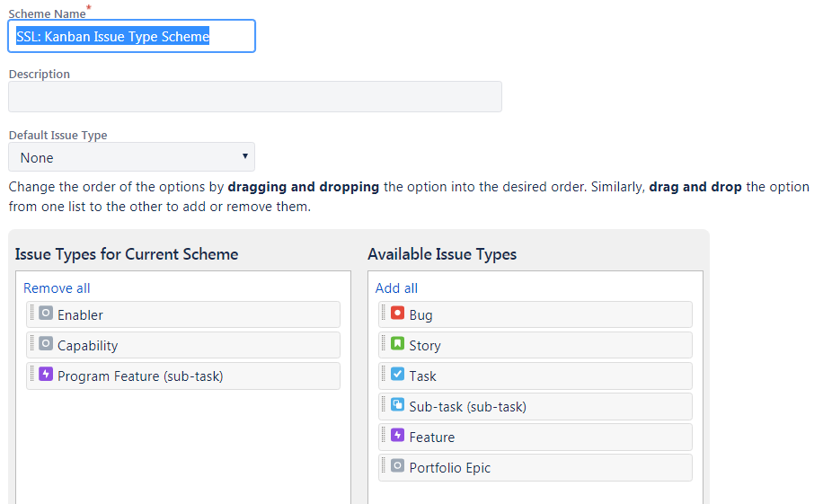This screenshot has height=504, width=823.
Task: Click the blue Task checkmark icon
Action: point(398,375)
